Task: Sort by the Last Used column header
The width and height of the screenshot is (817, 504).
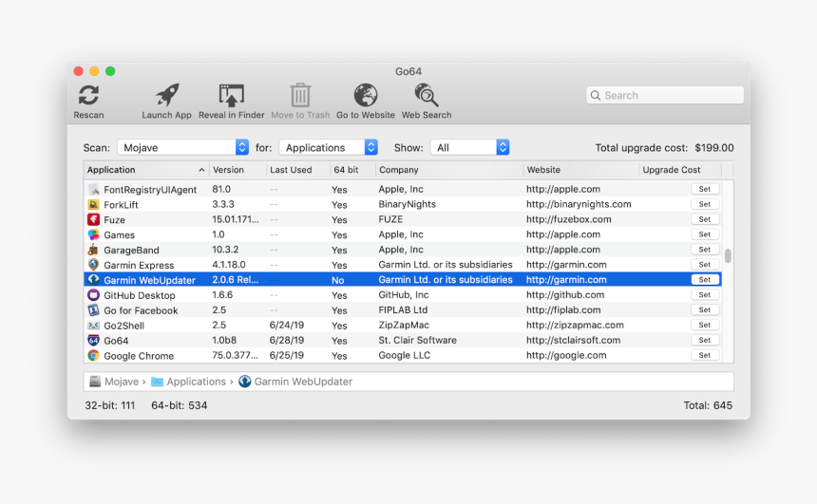Action: [x=298, y=170]
